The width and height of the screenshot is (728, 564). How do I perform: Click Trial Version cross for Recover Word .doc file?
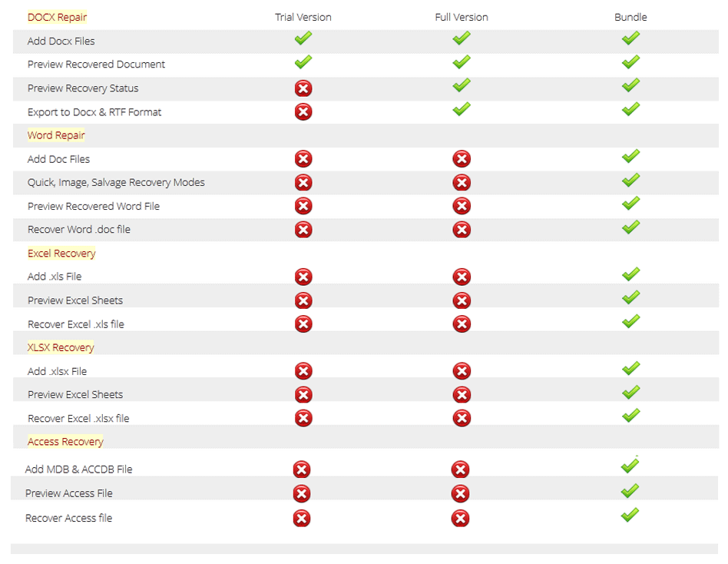(303, 230)
